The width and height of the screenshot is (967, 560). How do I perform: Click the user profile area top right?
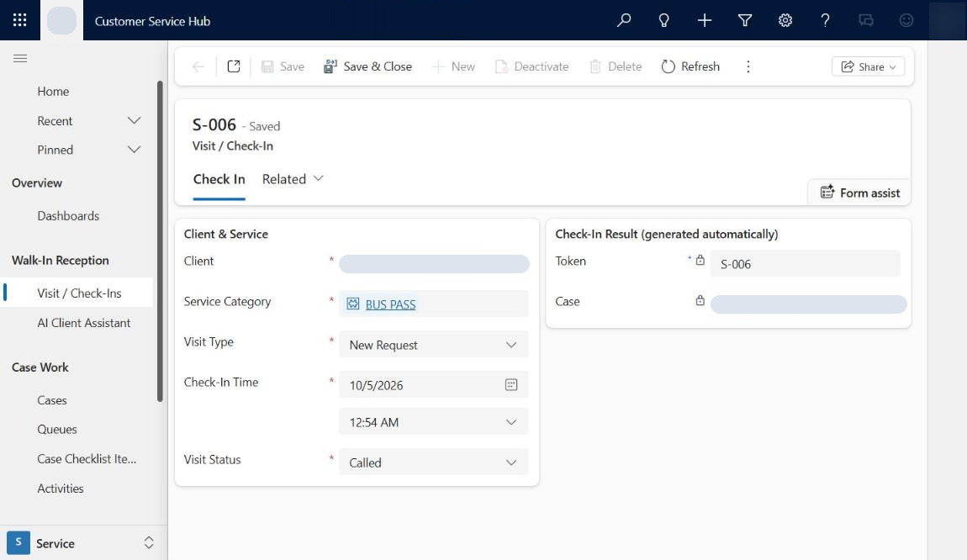pos(948,20)
